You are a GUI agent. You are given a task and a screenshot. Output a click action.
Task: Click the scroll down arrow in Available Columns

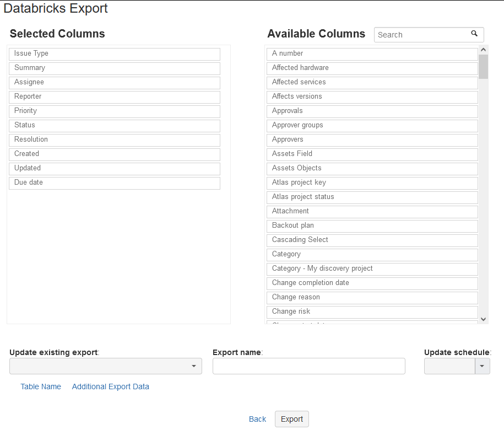(483, 319)
